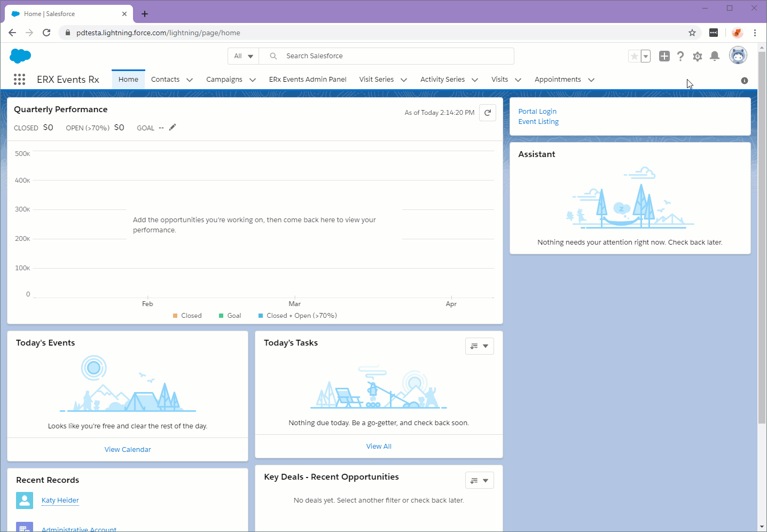Refresh the Quarterly Performance chart
The image size is (767, 532).
[x=487, y=113]
